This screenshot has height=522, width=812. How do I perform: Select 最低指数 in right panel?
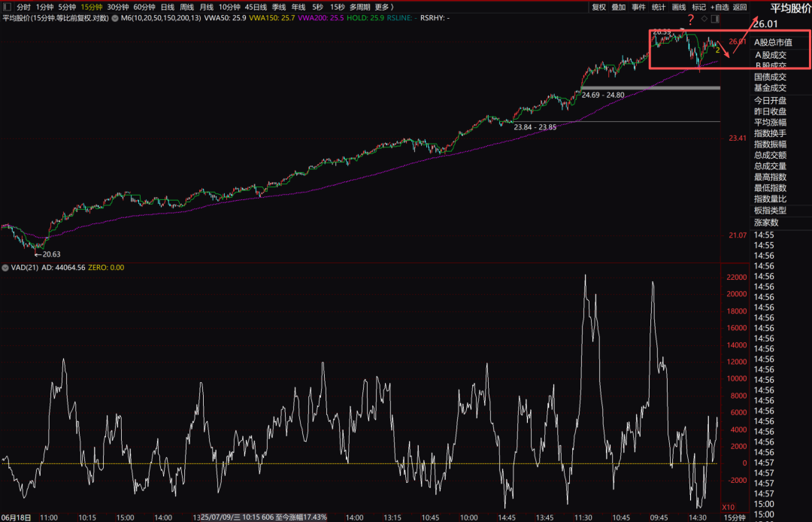click(x=770, y=188)
